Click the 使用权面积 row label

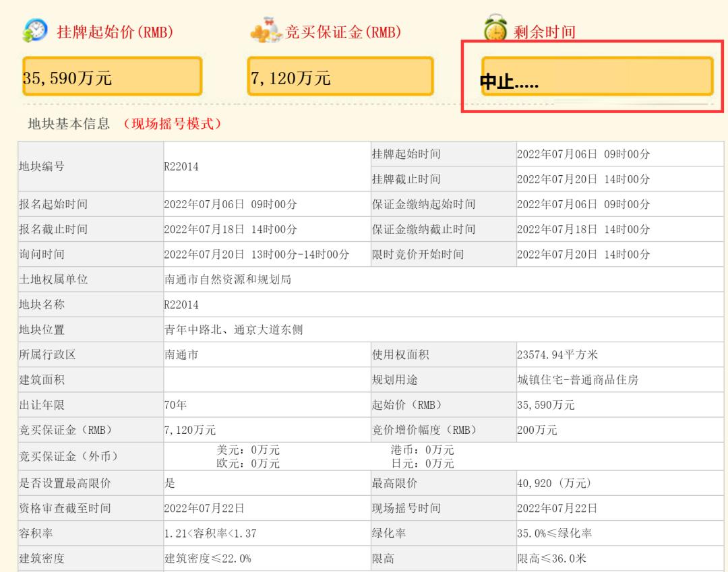400,355
